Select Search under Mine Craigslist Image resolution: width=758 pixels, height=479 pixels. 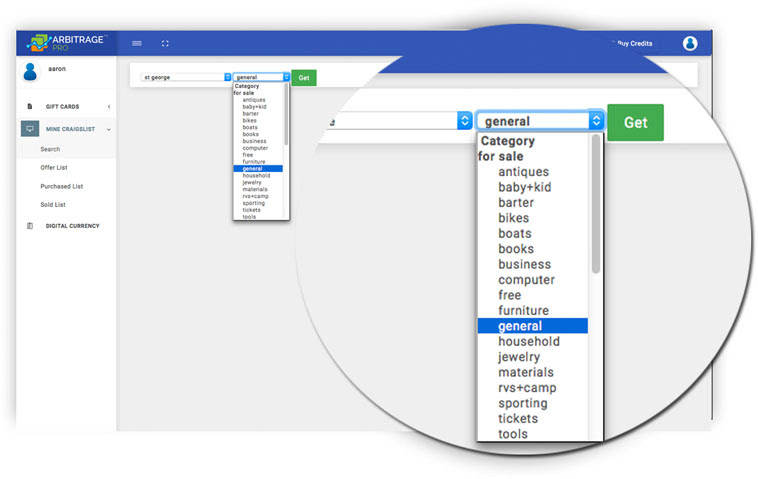[x=50, y=149]
